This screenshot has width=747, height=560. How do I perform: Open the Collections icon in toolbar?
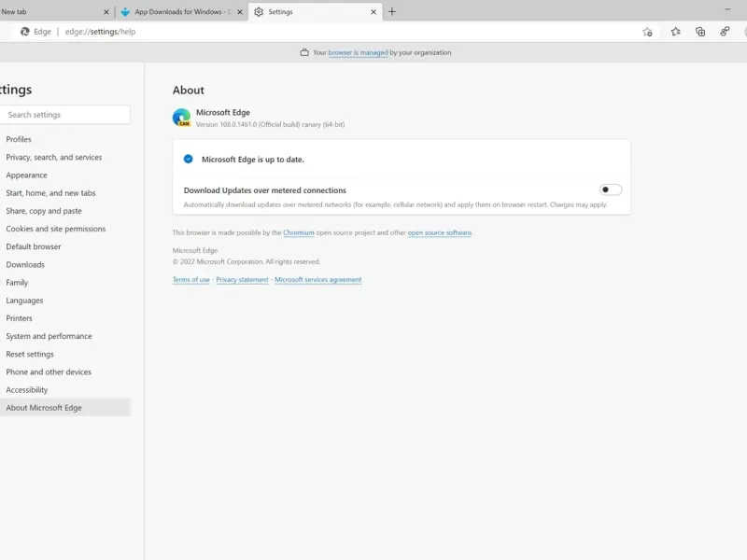700,32
